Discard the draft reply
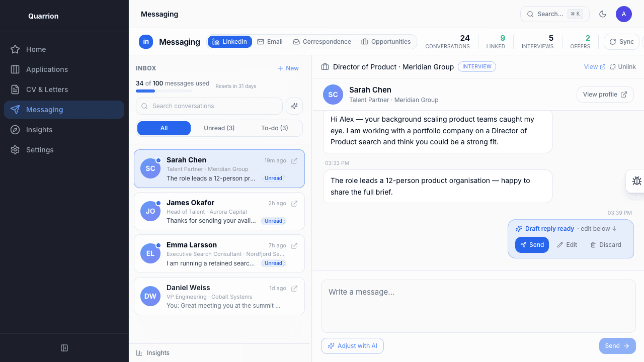This screenshot has width=644, height=362. tap(606, 245)
